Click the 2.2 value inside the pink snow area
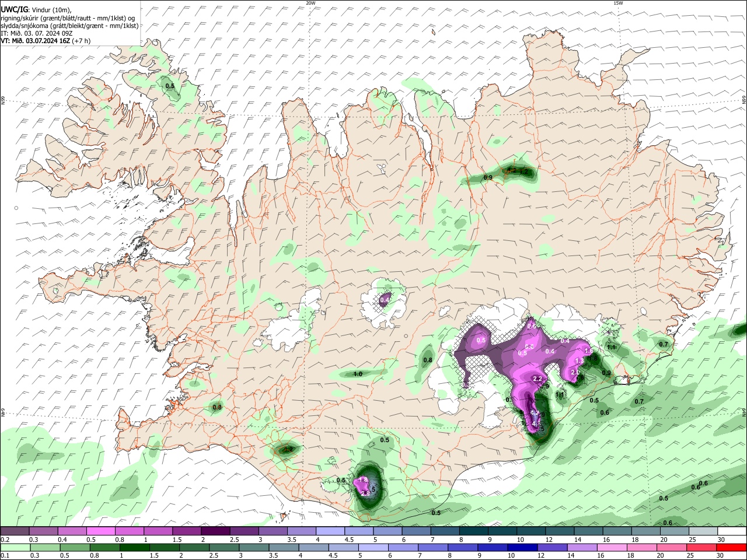Viewport: 747px width, 560px height. click(537, 379)
